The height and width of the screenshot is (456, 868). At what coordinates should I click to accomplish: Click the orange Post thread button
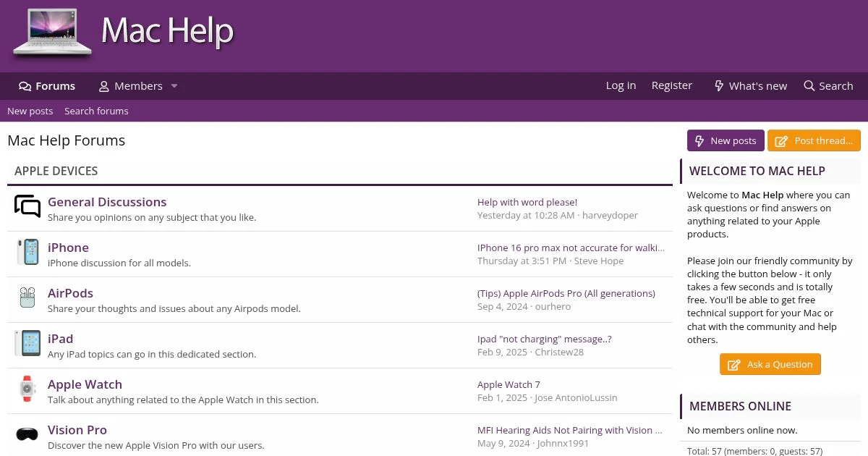point(814,141)
